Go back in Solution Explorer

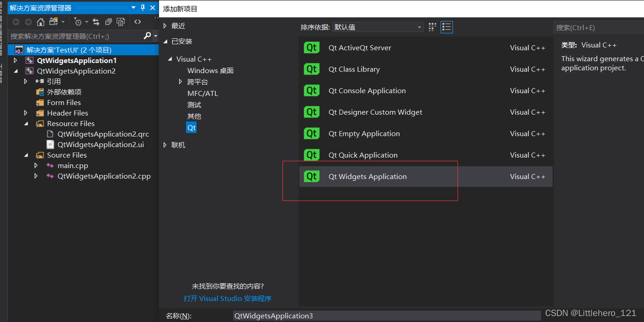pos(16,22)
